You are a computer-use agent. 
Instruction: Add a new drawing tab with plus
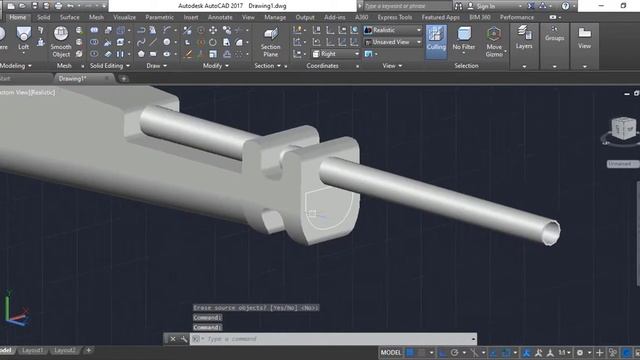click(x=124, y=78)
